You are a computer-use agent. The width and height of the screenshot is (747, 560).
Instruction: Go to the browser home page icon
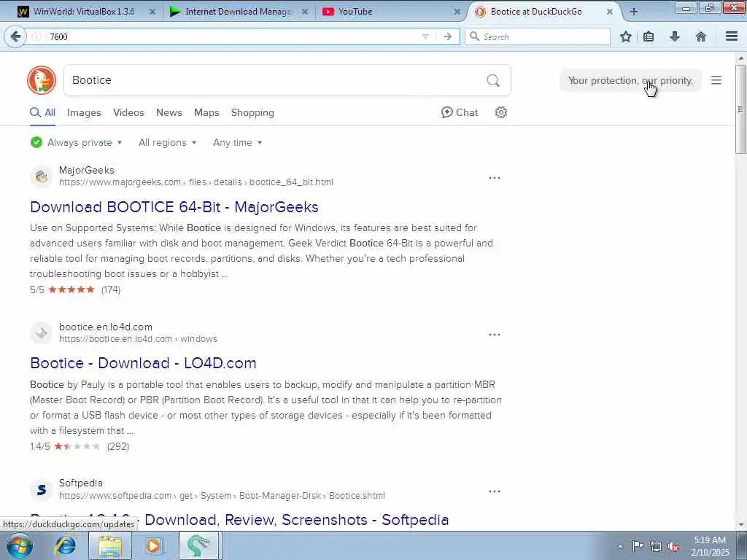point(701,36)
